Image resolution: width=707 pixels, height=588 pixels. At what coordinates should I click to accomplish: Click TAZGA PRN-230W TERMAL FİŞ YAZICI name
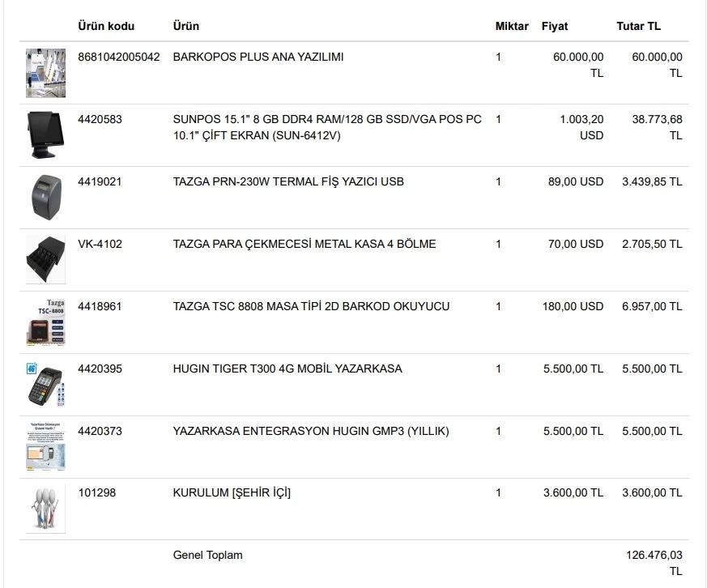coord(288,181)
